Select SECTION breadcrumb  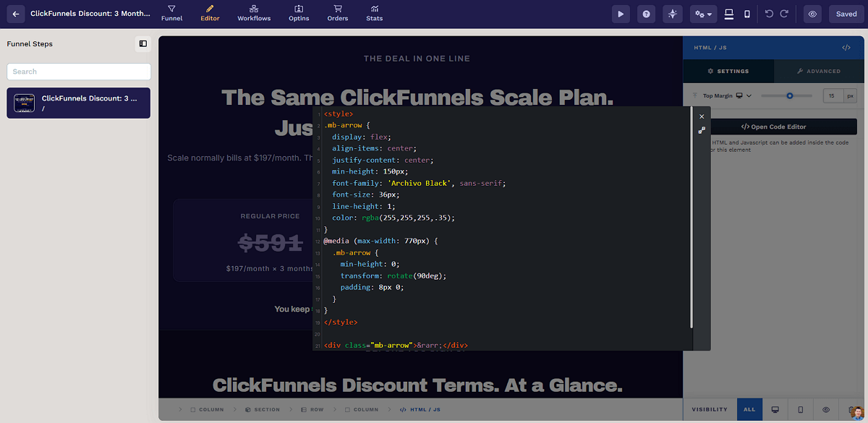click(x=263, y=410)
